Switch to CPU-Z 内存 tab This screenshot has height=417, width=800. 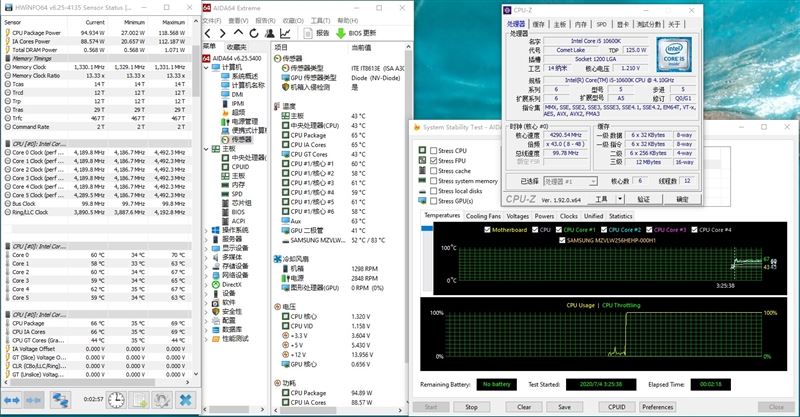pos(581,24)
